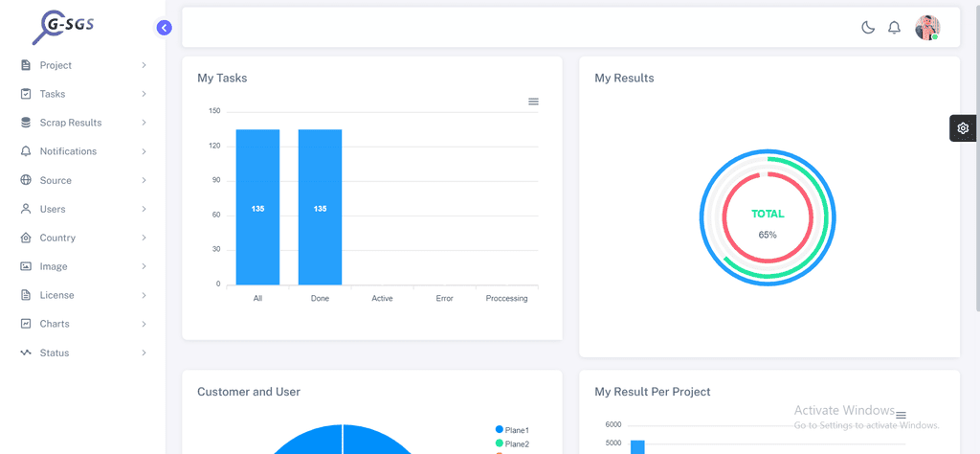
Task: Select Country in the sidebar
Action: pos(83,238)
